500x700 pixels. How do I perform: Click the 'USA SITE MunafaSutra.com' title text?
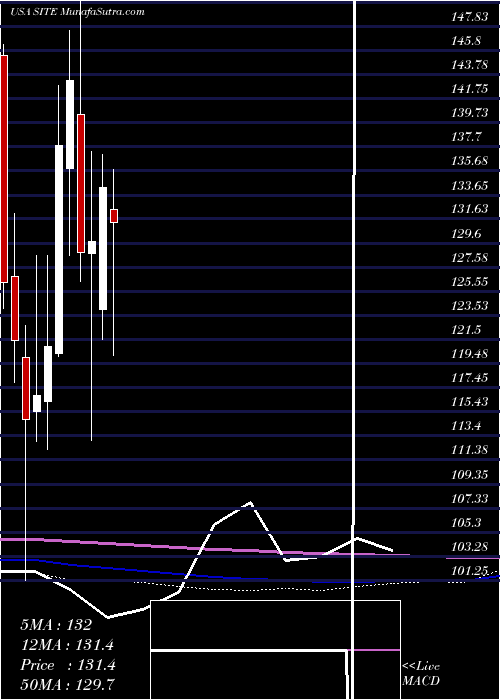[x=78, y=12]
